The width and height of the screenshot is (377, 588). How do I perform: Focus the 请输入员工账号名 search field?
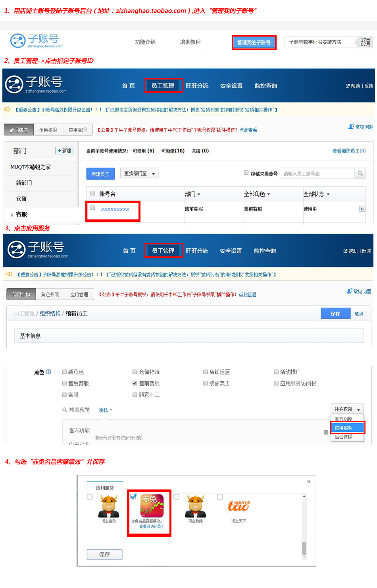click(317, 173)
